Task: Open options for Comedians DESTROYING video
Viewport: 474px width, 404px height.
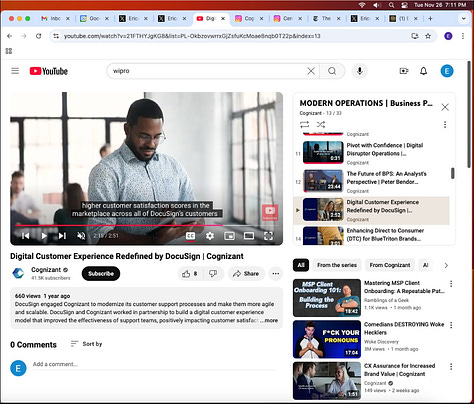Action: click(x=451, y=325)
